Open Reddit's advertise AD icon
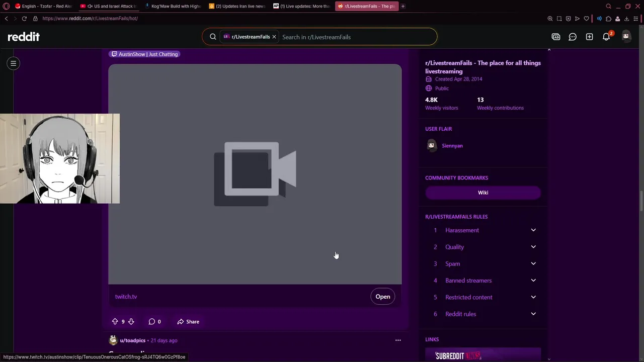Image resolution: width=644 pixels, height=362 pixels. (556, 37)
